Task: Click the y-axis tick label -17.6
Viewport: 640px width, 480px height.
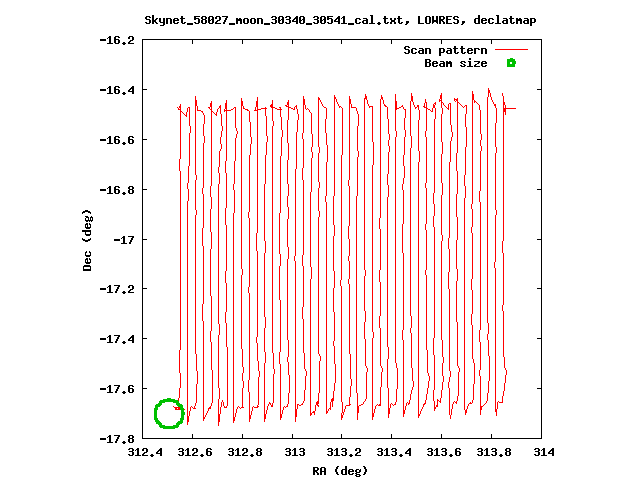Action: (x=117, y=389)
